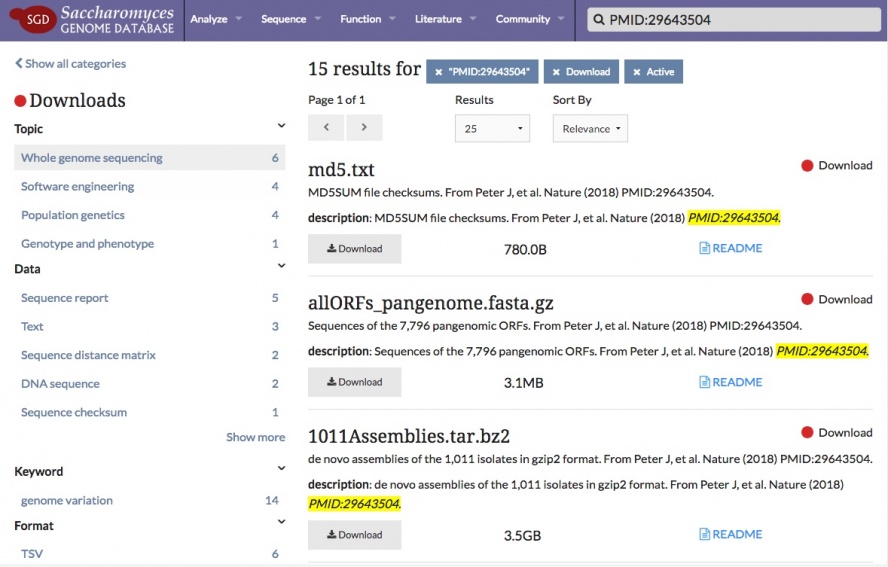Viewport: 888px width, 567px height.
Task: Filter by Whole genome sequencing topic
Action: (150, 157)
